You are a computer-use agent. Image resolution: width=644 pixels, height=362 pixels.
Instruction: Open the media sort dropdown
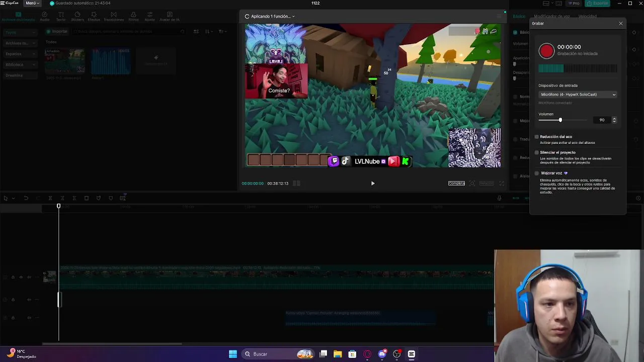[x=209, y=32]
